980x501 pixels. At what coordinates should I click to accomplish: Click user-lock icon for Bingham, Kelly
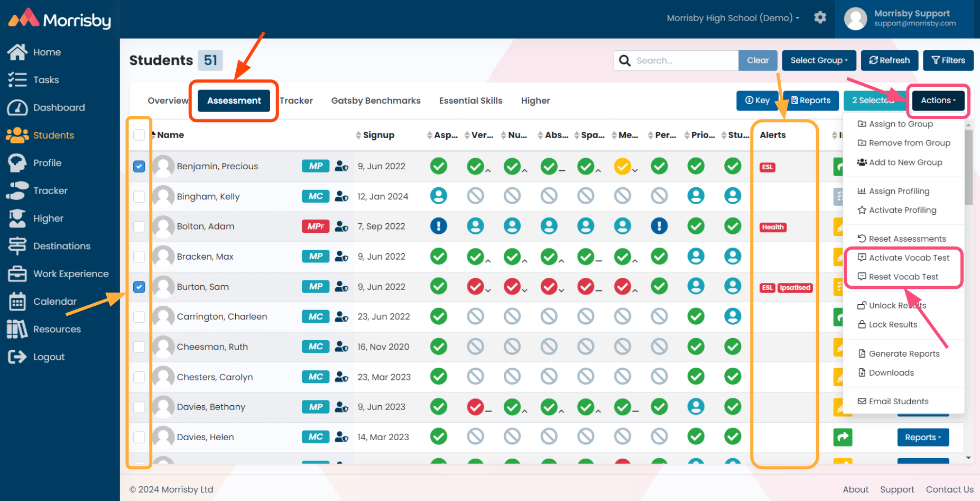click(341, 196)
